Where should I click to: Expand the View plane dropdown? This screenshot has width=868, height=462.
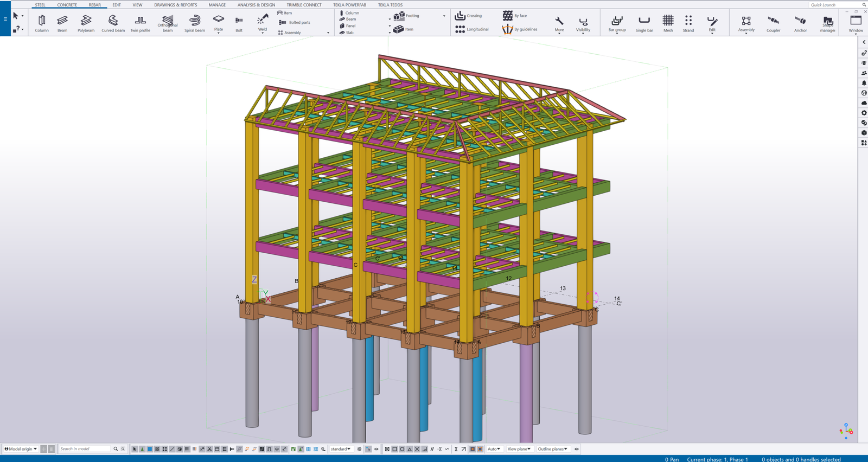coord(519,449)
